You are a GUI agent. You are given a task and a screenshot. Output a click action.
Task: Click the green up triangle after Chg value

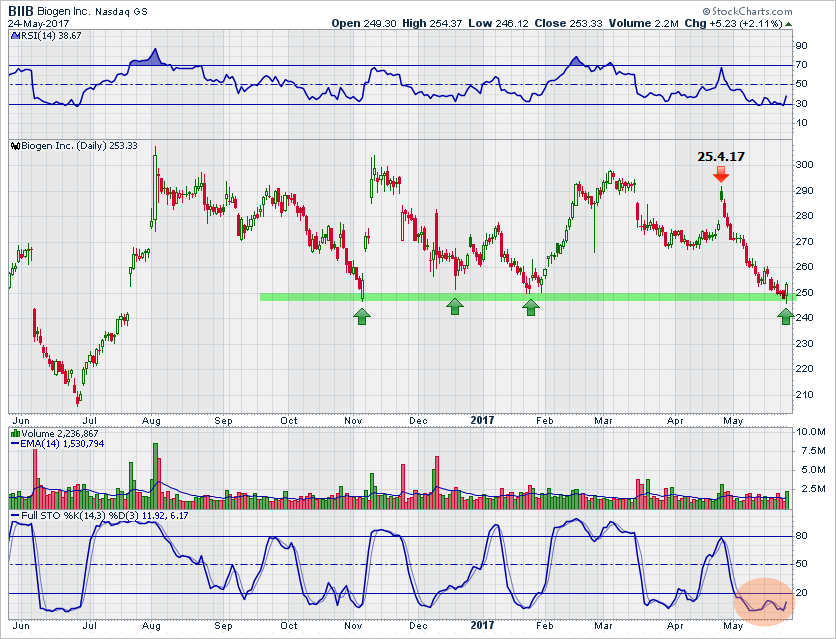788,24
